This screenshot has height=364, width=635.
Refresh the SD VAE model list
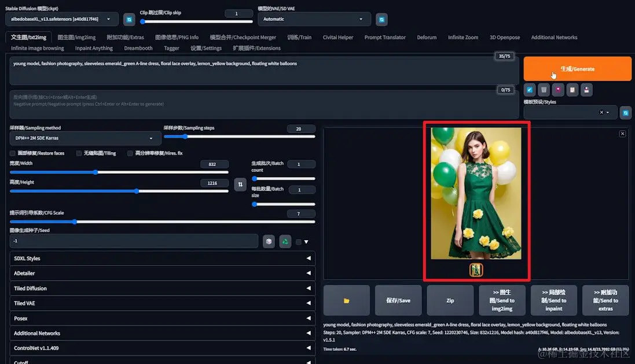[381, 20]
